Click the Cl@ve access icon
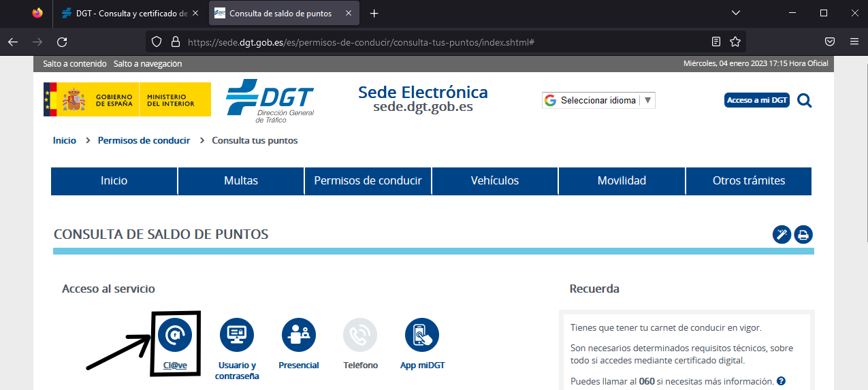 pos(175,335)
